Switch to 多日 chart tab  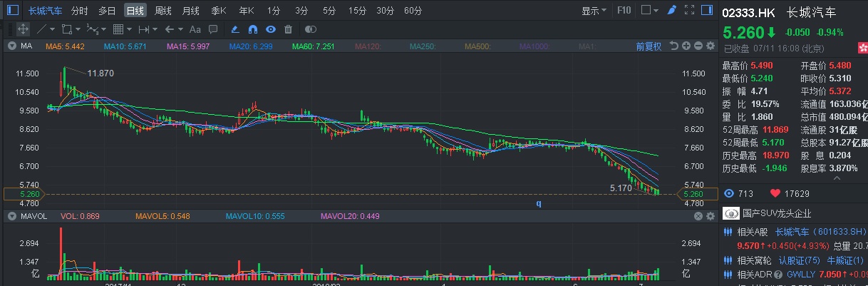coord(107,11)
